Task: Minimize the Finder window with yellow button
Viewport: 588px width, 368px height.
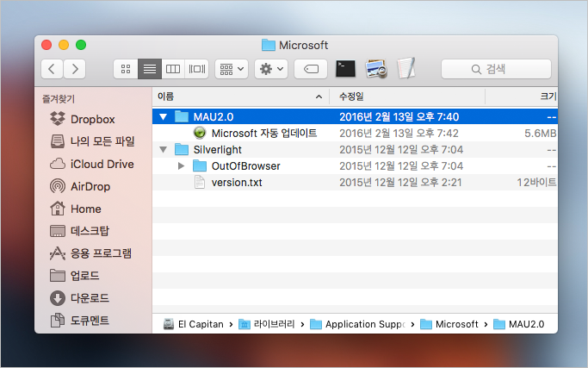Action: pyautogui.click(x=64, y=45)
